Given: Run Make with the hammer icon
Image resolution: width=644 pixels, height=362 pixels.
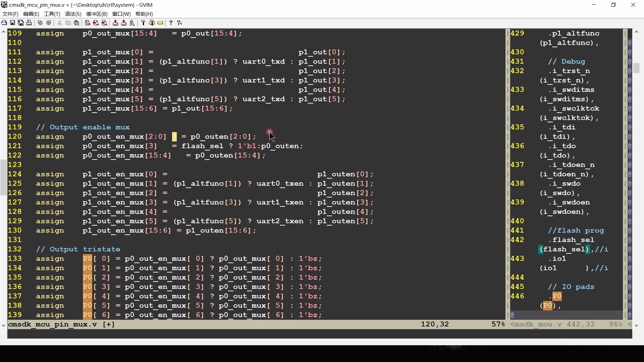Looking at the screenshot, I should coord(143,23).
